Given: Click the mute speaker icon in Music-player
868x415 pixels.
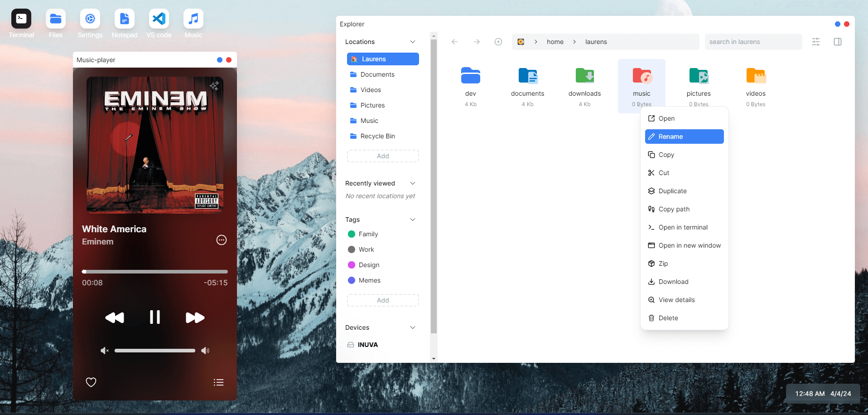Looking at the screenshot, I should pos(105,351).
